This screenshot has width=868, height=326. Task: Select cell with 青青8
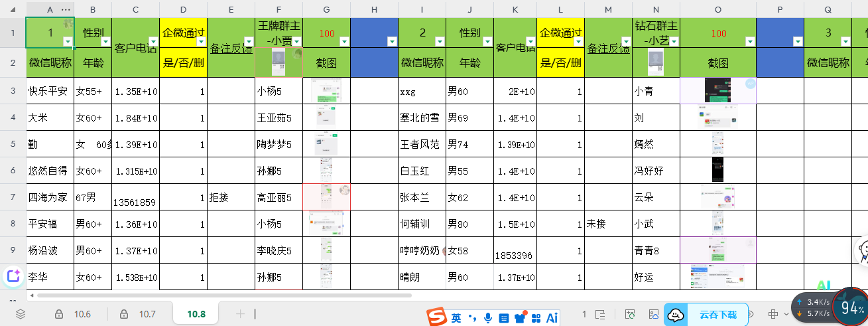point(656,250)
